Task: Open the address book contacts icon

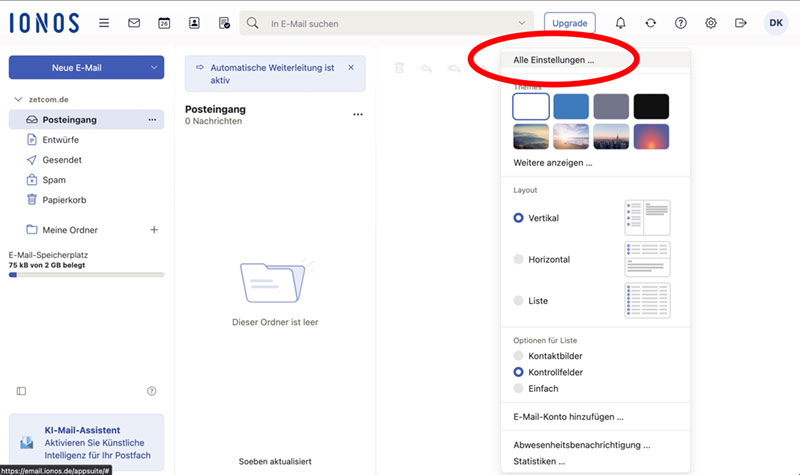Action: (x=194, y=22)
